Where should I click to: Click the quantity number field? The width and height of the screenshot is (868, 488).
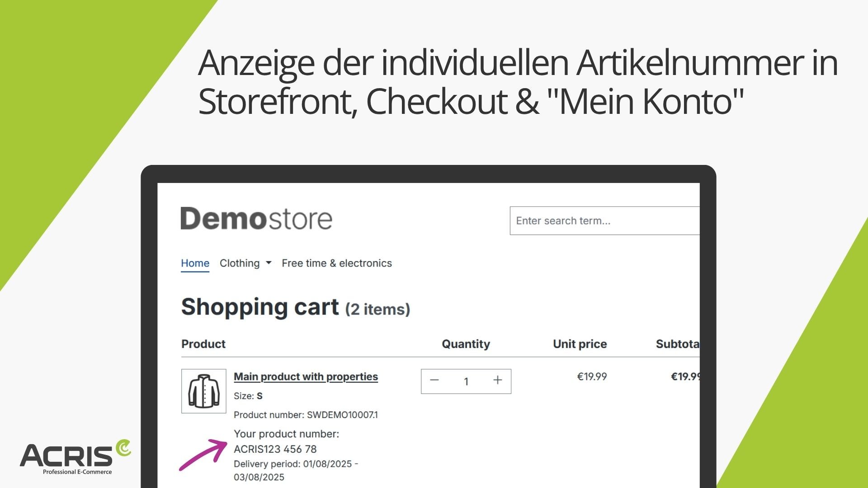466,381
